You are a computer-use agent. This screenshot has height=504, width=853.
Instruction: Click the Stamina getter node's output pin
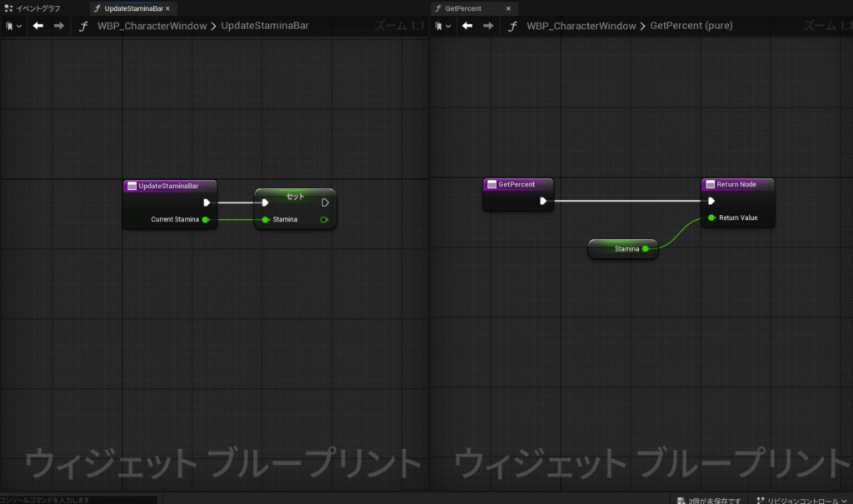click(x=646, y=249)
